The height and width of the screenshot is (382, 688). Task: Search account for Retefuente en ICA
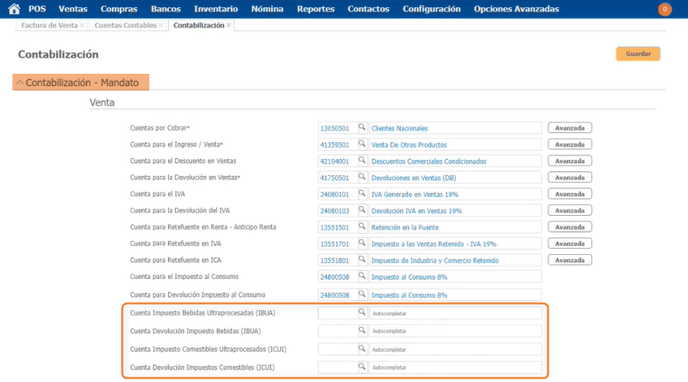click(362, 260)
